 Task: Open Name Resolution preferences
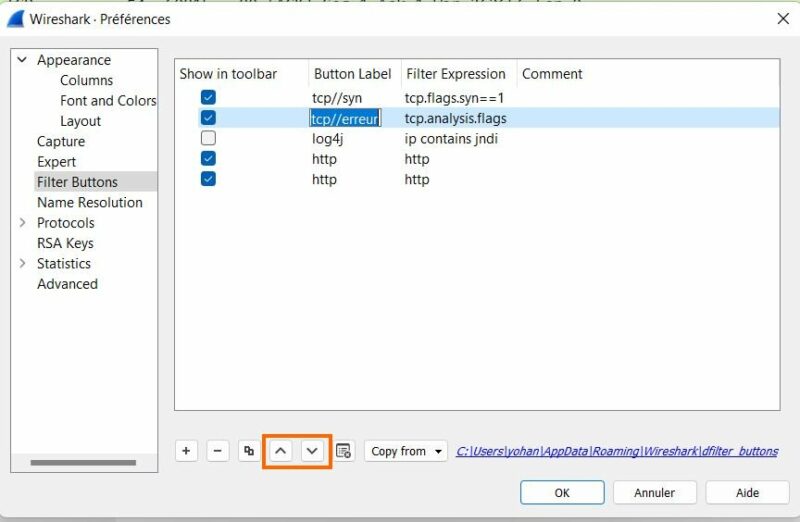coord(89,203)
